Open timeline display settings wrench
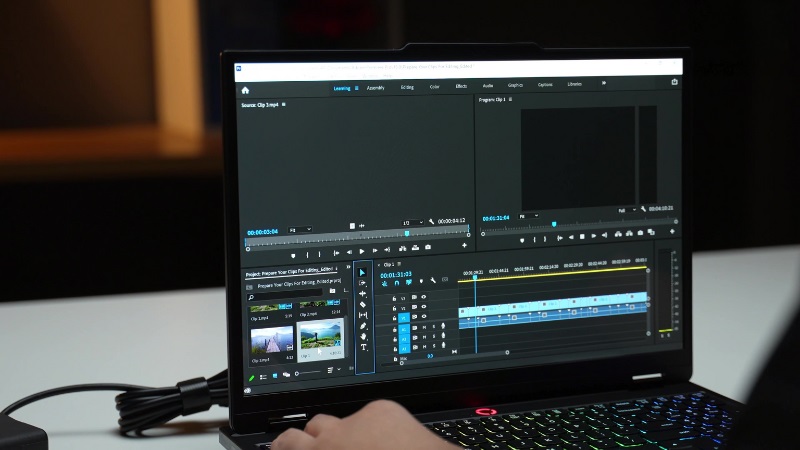Viewport: 800px width, 450px height. 433,281
